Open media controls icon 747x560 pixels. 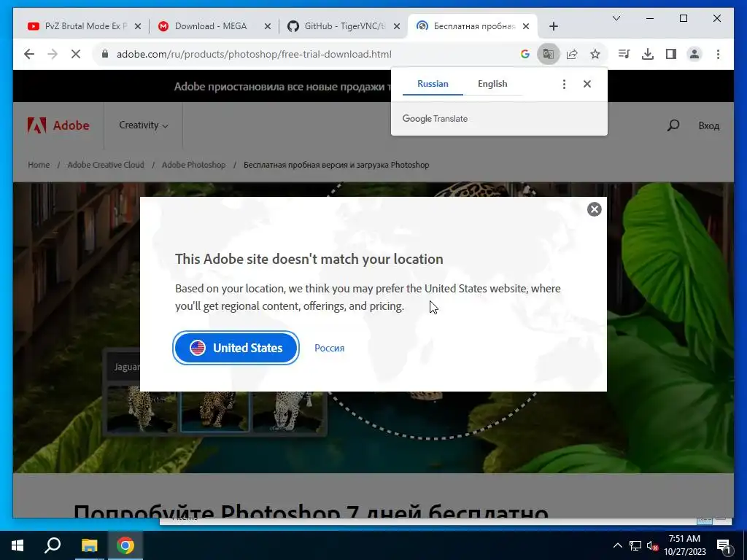(x=624, y=54)
